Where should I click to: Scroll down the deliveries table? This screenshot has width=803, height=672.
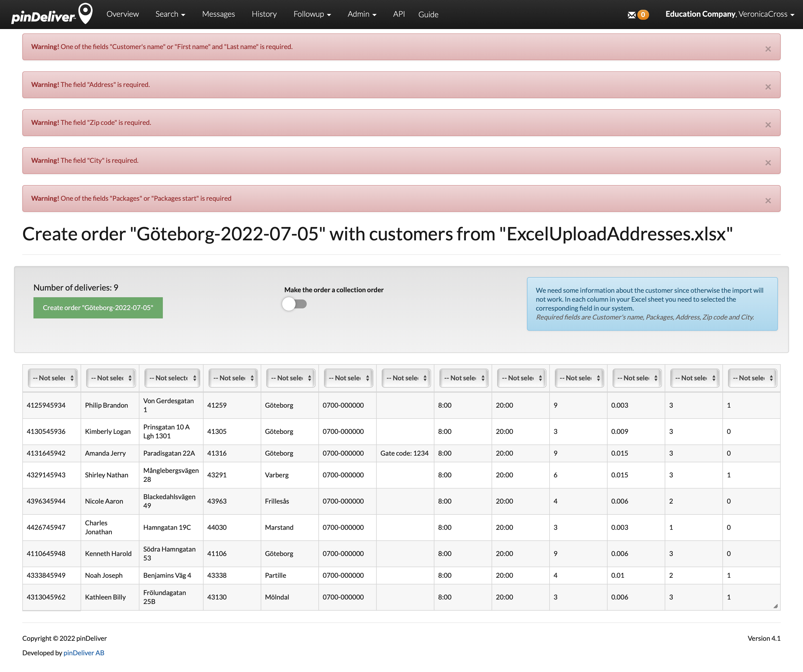tap(776, 606)
